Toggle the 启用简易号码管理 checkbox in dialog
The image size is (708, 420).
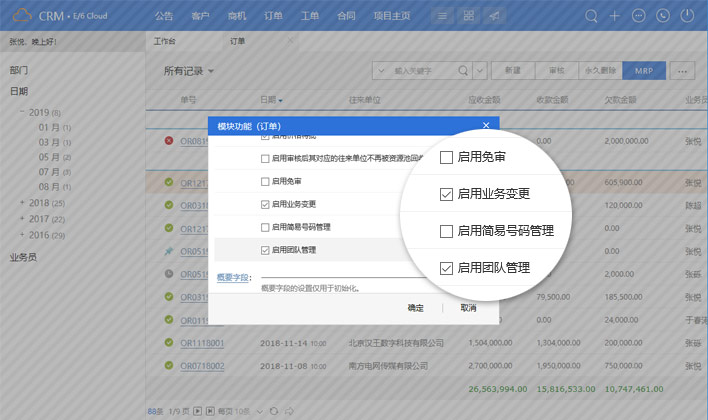click(265, 227)
